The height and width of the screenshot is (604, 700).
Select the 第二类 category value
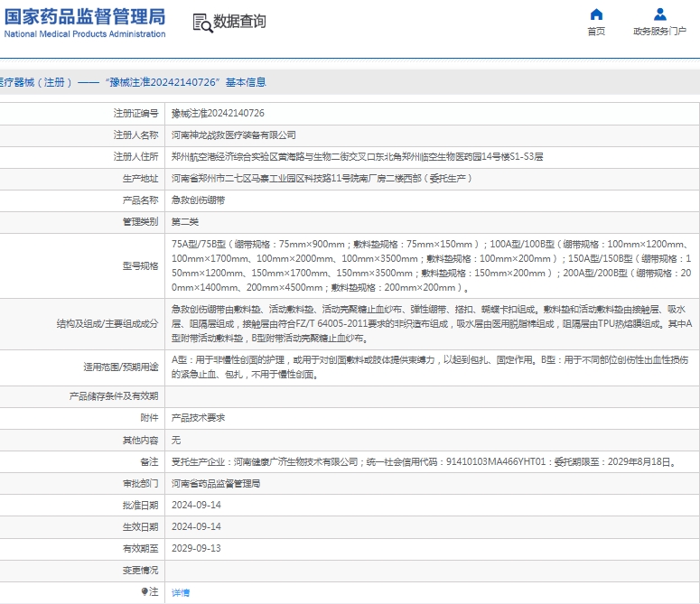click(185, 222)
